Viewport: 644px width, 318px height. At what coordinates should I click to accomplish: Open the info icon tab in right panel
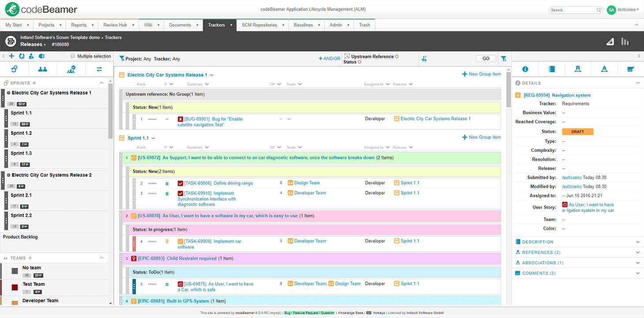525,69
